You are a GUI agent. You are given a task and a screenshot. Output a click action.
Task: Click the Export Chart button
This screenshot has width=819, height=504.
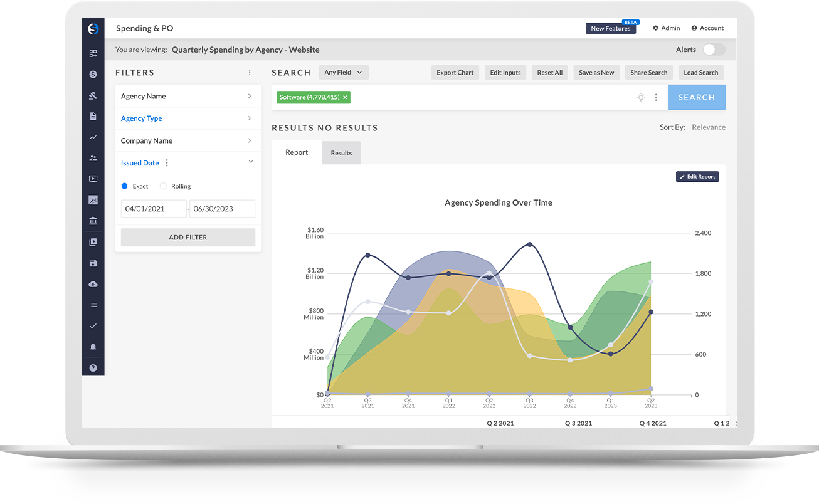455,73
